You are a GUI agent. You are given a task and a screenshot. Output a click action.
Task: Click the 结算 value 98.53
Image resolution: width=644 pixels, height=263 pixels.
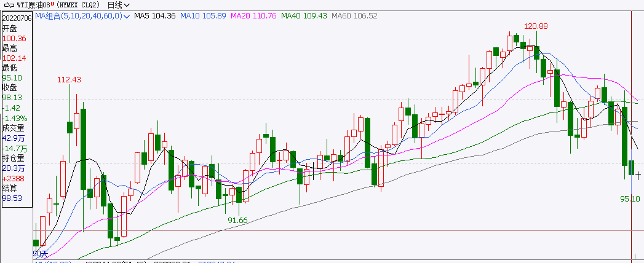click(12, 198)
